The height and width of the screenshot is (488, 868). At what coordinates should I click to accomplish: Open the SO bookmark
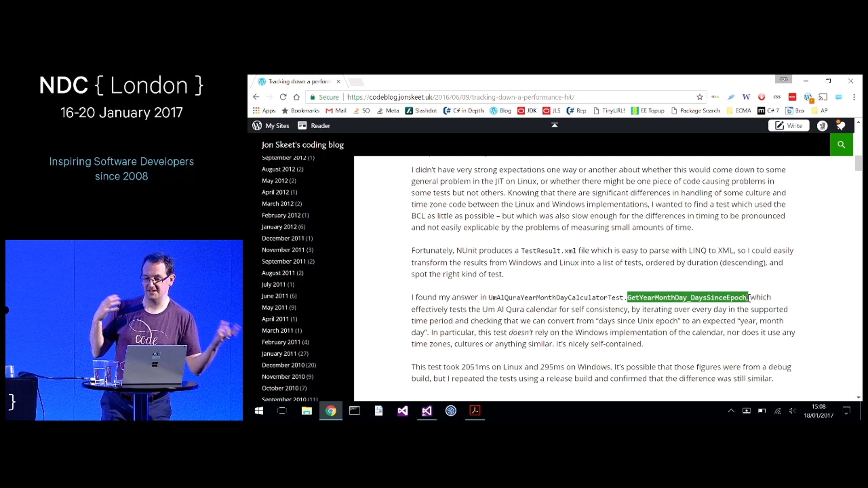point(362,111)
